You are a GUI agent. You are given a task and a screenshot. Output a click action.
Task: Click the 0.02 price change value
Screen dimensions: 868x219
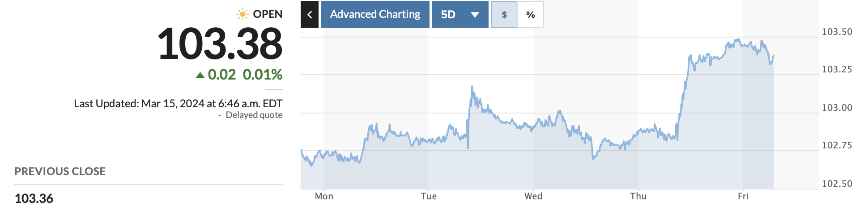[222, 75]
